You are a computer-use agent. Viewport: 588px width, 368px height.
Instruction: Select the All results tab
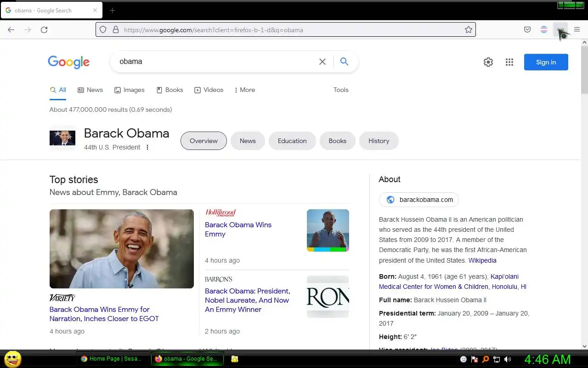click(58, 90)
